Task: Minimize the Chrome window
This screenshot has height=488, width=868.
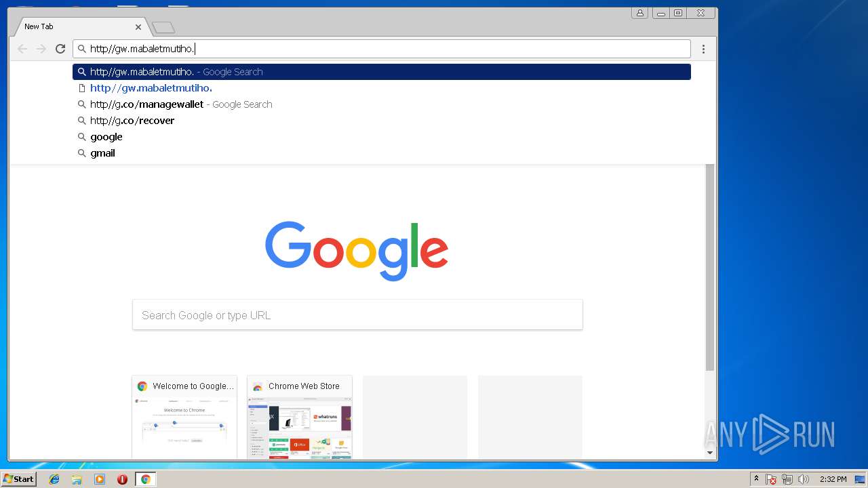Action: coord(660,13)
